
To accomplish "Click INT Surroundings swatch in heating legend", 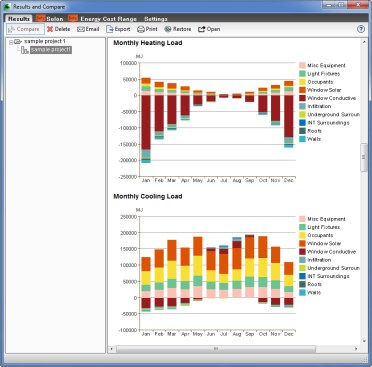I will coord(302,123).
